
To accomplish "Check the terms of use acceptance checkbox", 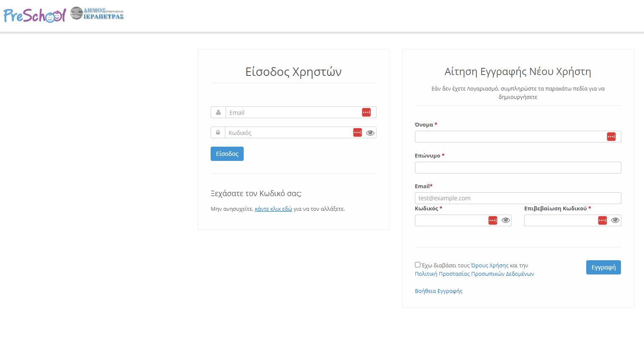I will 417,264.
